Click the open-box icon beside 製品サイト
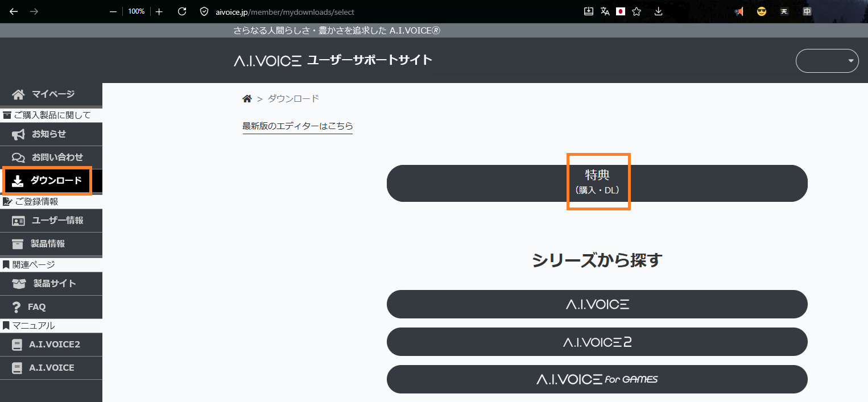 point(19,284)
